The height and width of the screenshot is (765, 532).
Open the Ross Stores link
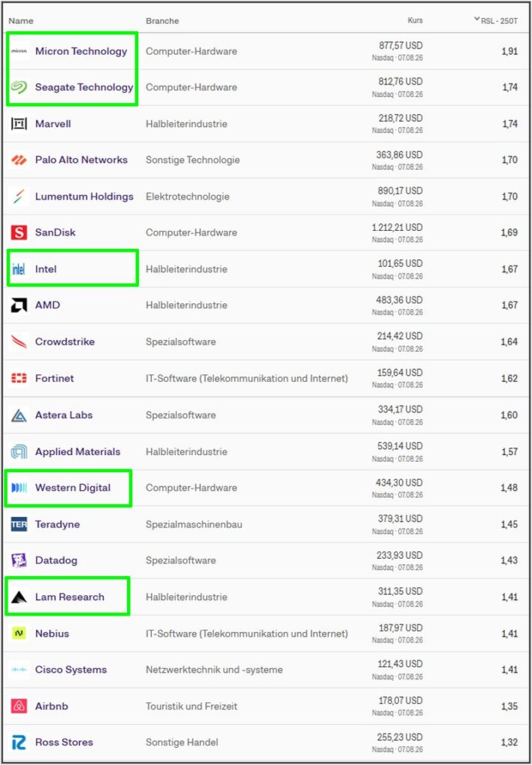coord(64,743)
